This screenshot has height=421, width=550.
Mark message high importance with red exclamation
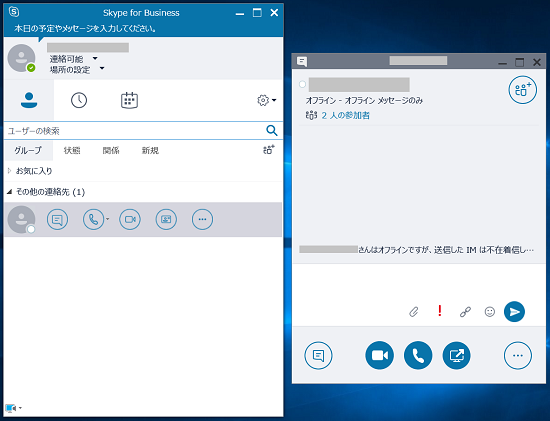440,311
